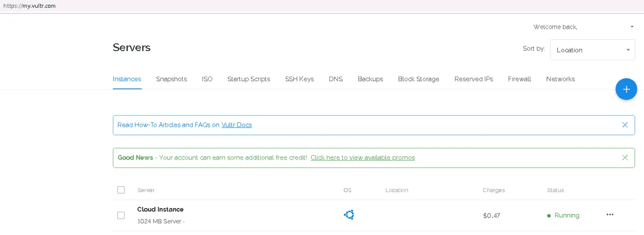644x235 pixels.
Task: Select the SSH Keys tab
Action: pyautogui.click(x=299, y=79)
